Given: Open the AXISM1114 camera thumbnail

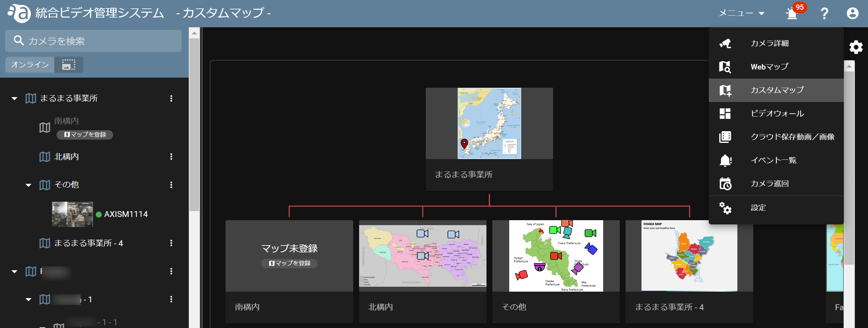Looking at the screenshot, I should click(72, 214).
